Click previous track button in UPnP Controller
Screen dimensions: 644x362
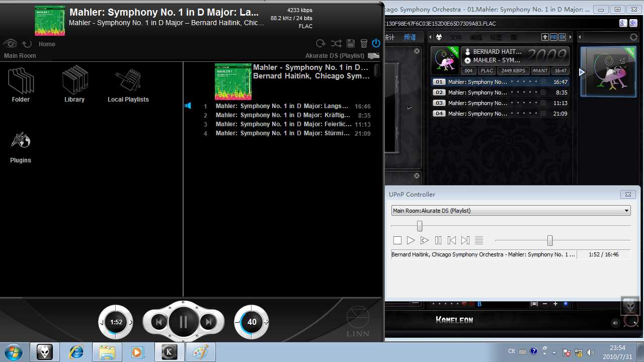click(452, 241)
